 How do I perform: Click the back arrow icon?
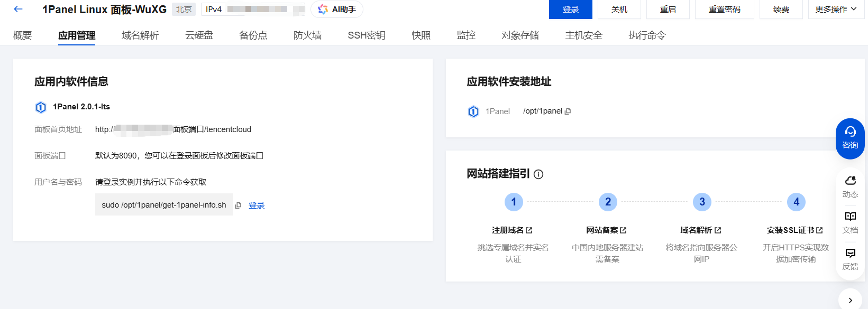click(x=19, y=9)
